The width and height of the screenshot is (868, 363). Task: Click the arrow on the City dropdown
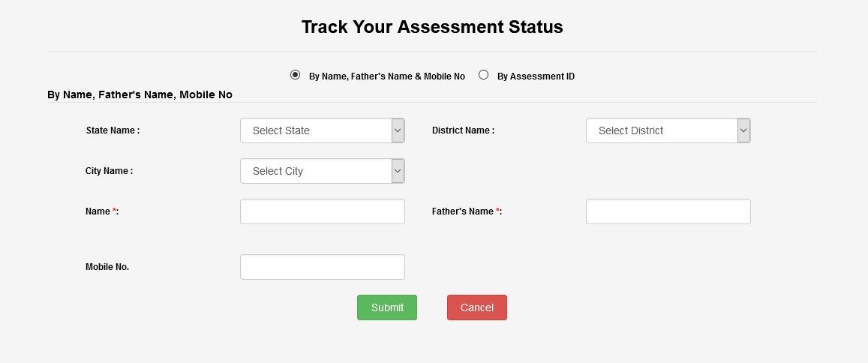(398, 171)
